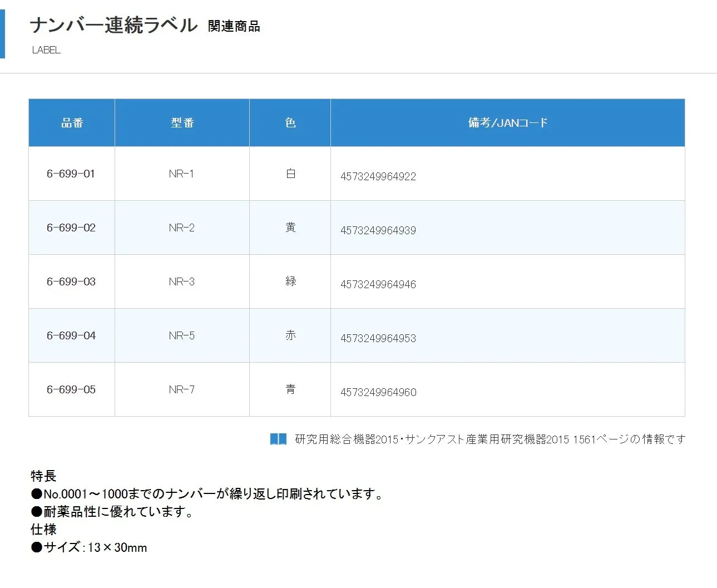Select the 色 column header
This screenshot has height=588, width=717.
click(290, 123)
